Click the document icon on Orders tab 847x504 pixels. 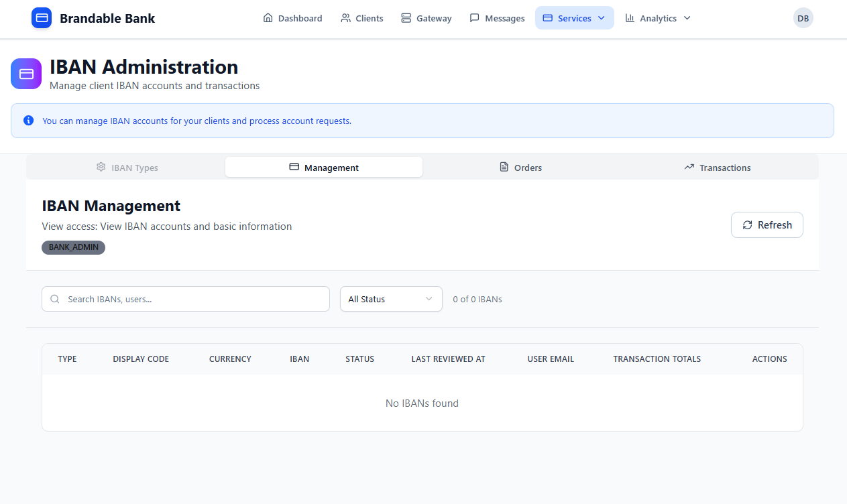tap(504, 167)
